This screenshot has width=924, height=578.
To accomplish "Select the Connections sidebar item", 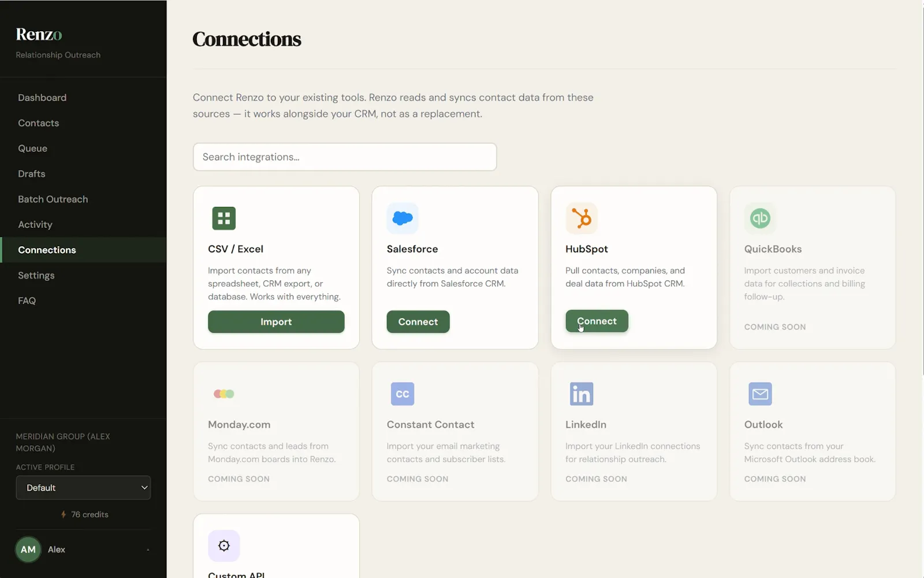I will coord(83,250).
